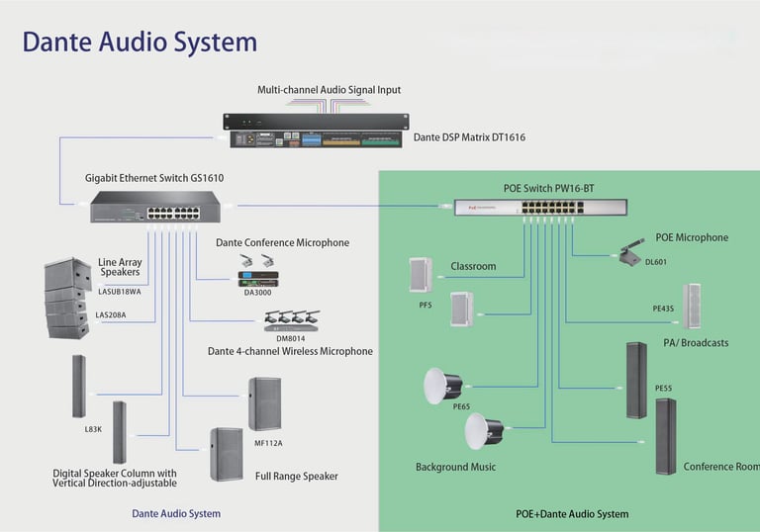Select the PE65 ceiling speaker
This screenshot has width=760, height=532.
[443, 386]
